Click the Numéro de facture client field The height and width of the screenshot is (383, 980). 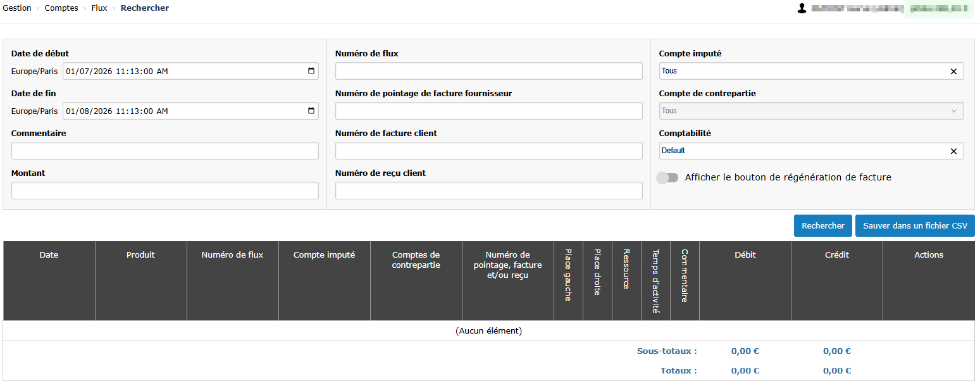488,151
